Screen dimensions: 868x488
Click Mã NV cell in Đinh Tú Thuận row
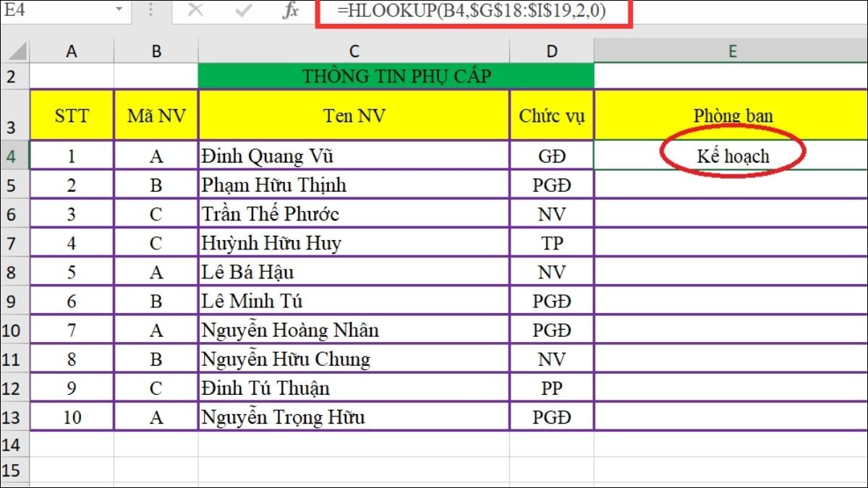pyautogui.click(x=156, y=388)
